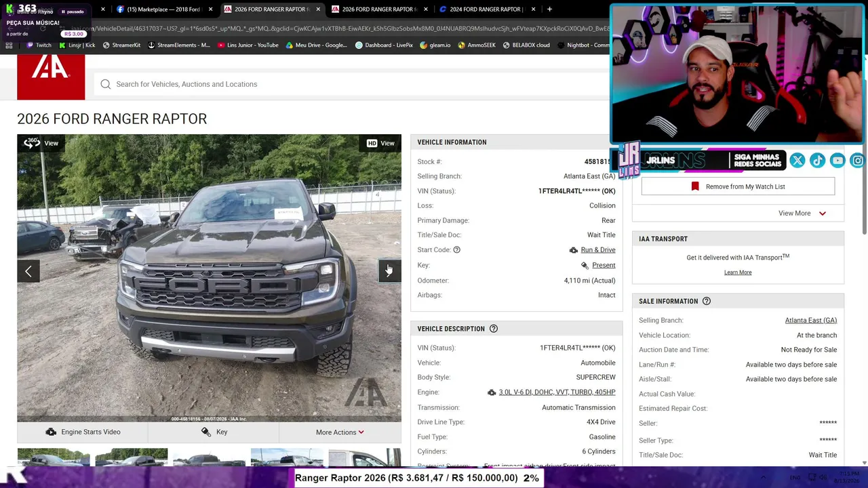The image size is (868, 488).
Task: Open the Linsjr | Kick bookmark
Action: (x=77, y=45)
